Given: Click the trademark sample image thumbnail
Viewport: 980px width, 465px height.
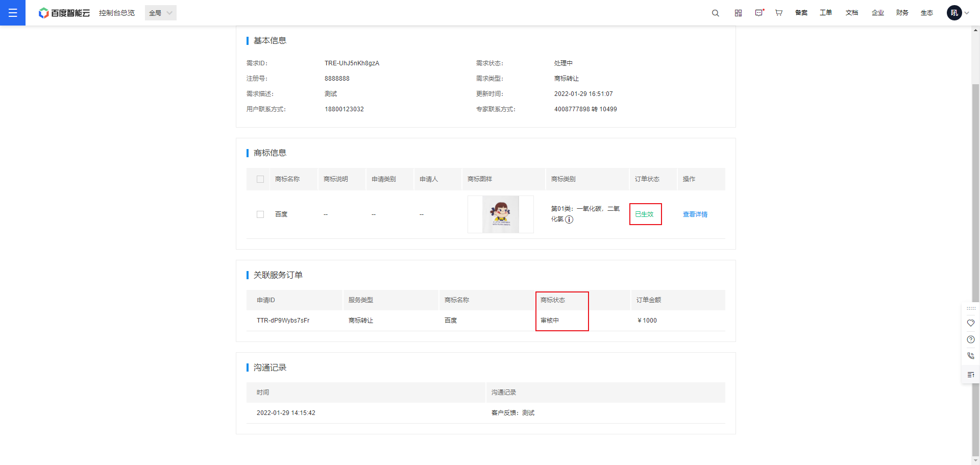Looking at the screenshot, I should tap(500, 214).
